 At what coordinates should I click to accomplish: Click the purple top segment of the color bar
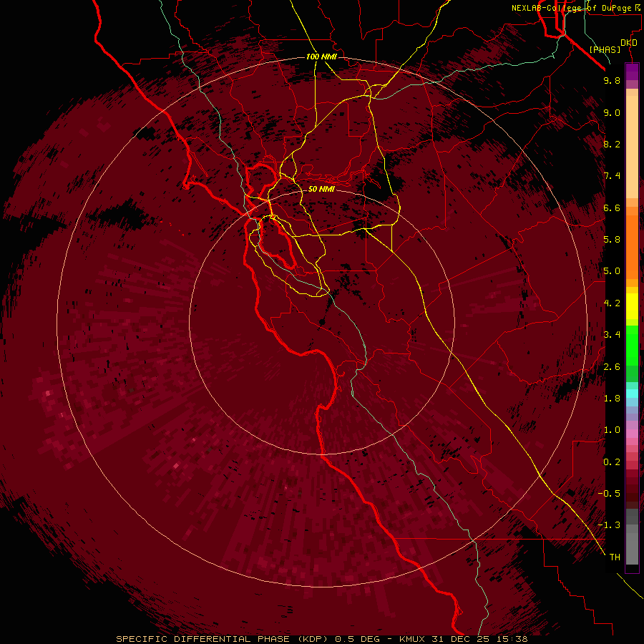click(x=632, y=72)
